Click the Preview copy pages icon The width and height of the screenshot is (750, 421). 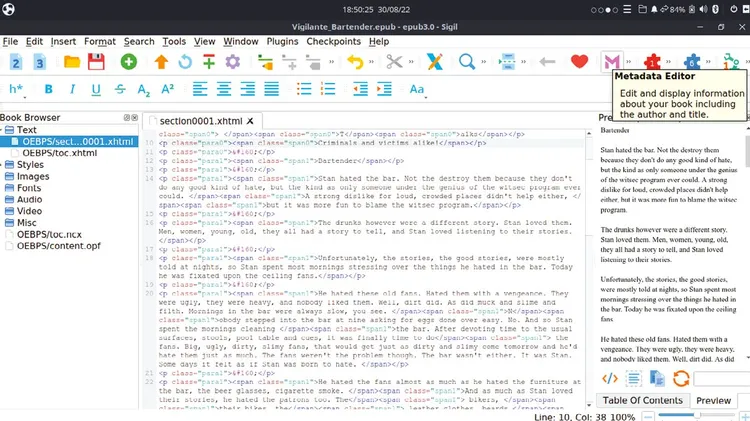pyautogui.click(x=657, y=379)
